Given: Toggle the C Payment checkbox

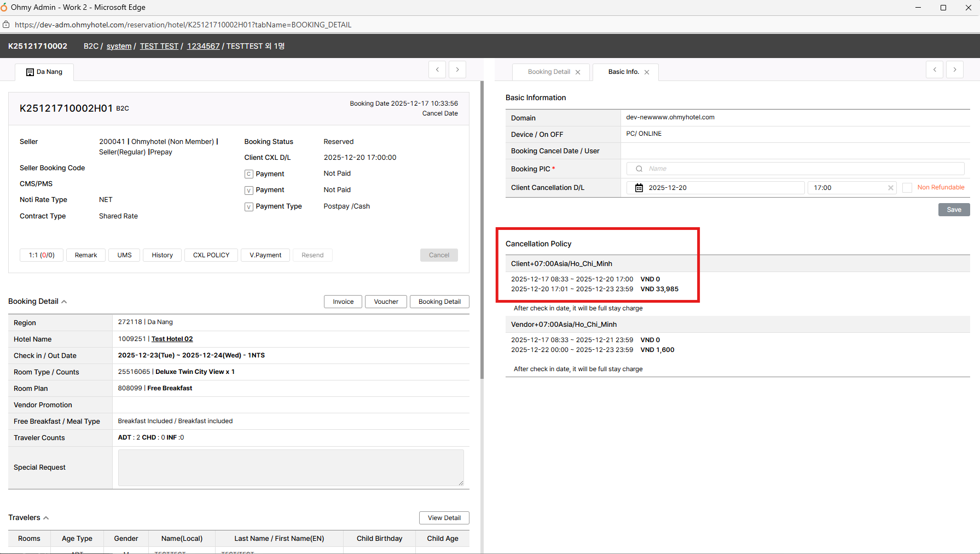Looking at the screenshot, I should pos(249,174).
